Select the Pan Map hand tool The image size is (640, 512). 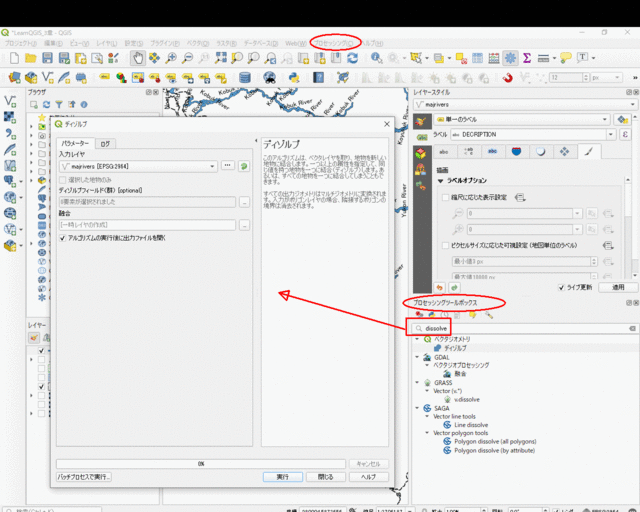click(138, 58)
